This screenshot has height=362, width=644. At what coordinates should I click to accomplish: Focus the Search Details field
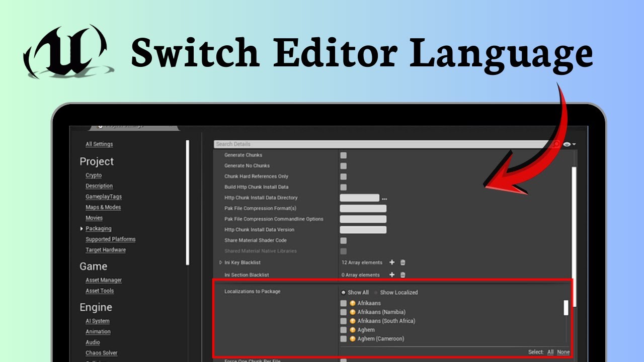386,144
